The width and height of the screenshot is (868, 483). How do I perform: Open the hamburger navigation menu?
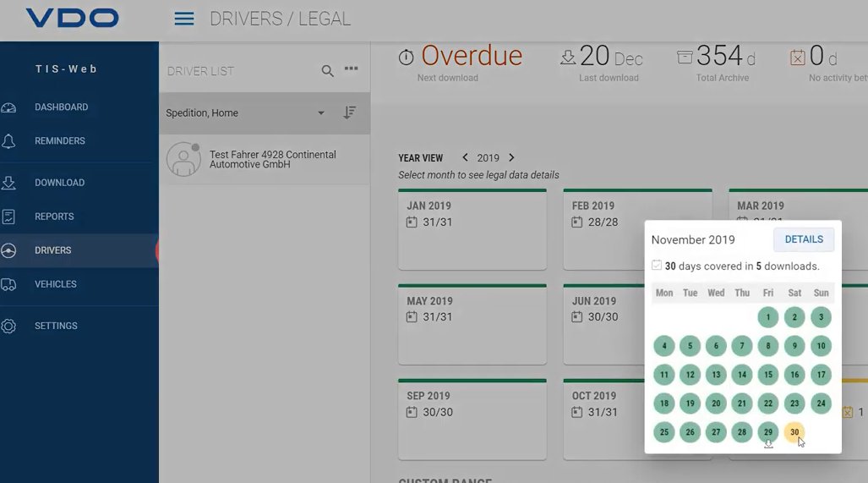(183, 19)
